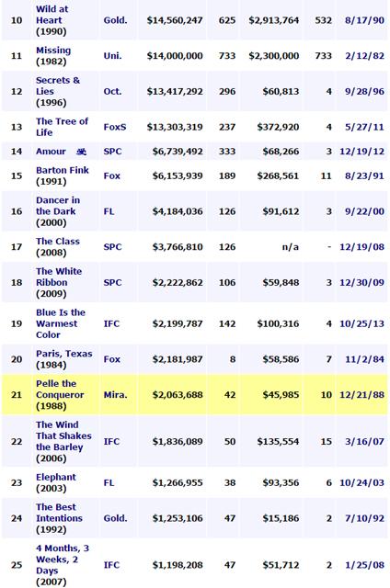Select the Amour movie title
The height and width of the screenshot is (588, 390).
[x=51, y=152]
